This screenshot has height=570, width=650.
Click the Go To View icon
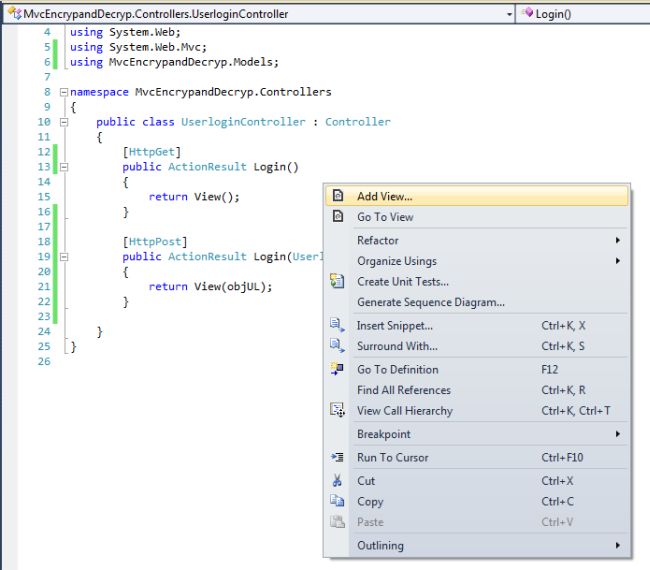pos(338,217)
